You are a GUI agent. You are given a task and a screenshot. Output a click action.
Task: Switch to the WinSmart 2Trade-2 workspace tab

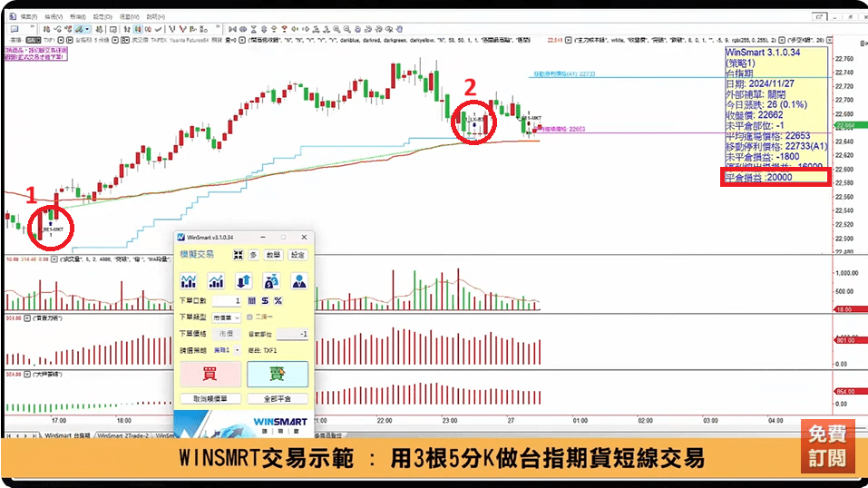(122, 436)
